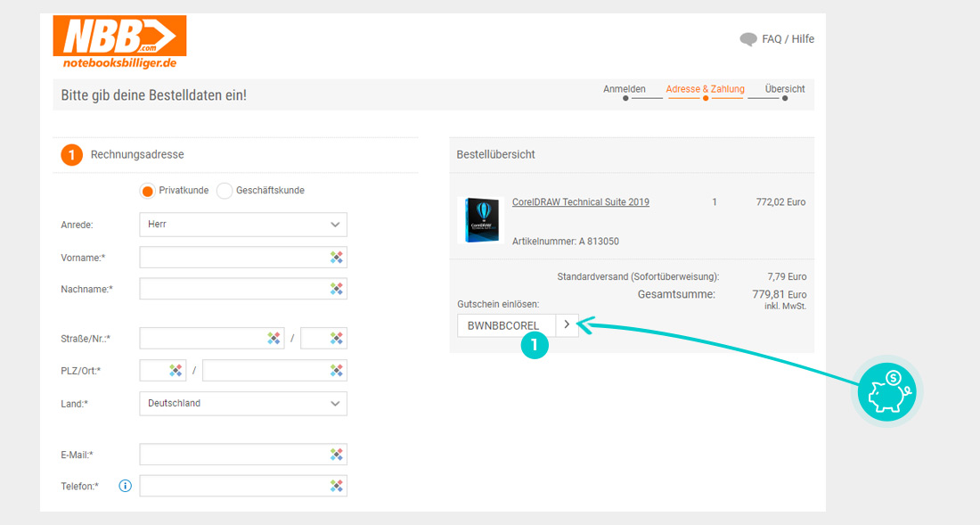The height and width of the screenshot is (525, 980).
Task: Open the CorelDRAW Technical Suite 2019 link
Action: pyautogui.click(x=581, y=201)
